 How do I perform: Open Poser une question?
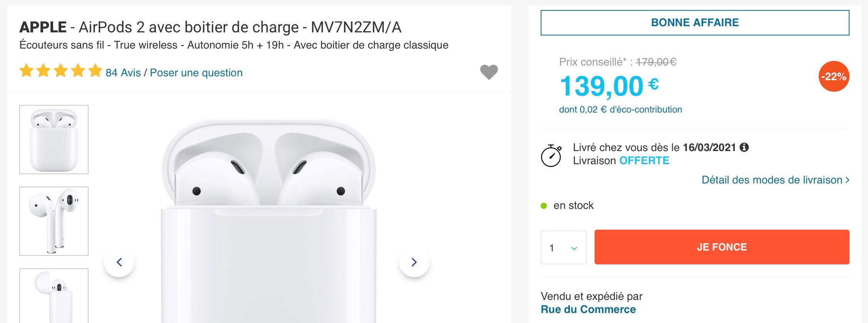[x=196, y=72]
